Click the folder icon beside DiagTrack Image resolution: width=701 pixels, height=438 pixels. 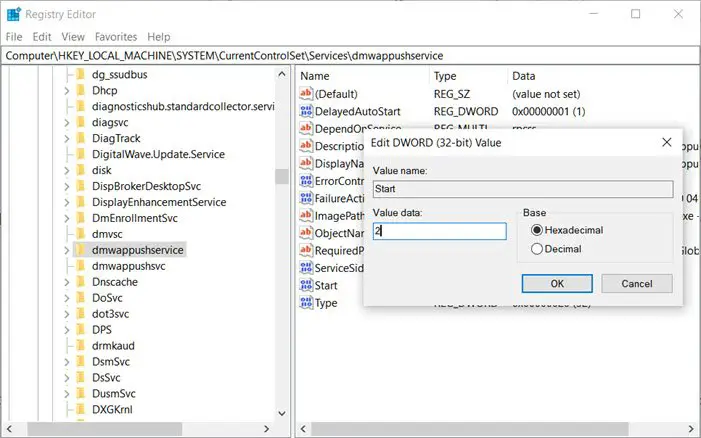tap(80, 138)
